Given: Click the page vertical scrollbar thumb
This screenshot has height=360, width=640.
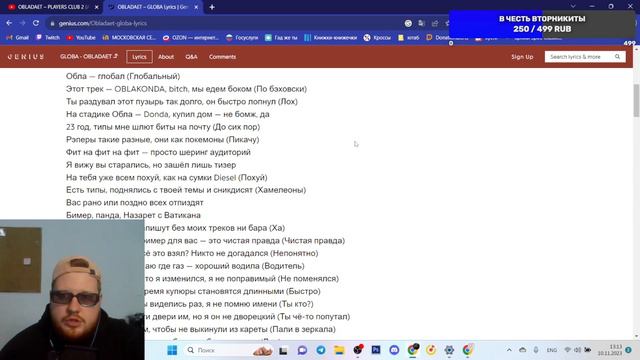Looking at the screenshot, I should pos(636,100).
